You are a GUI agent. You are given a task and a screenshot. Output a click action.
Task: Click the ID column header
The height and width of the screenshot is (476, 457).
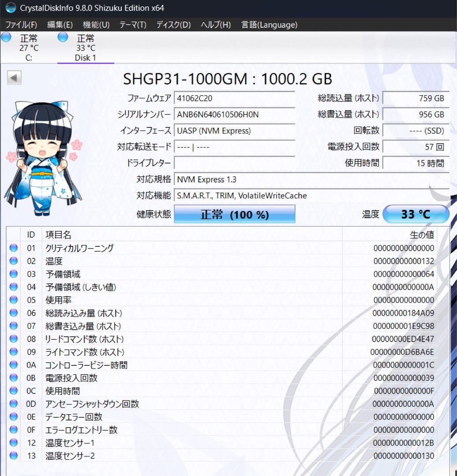pyautogui.click(x=31, y=234)
